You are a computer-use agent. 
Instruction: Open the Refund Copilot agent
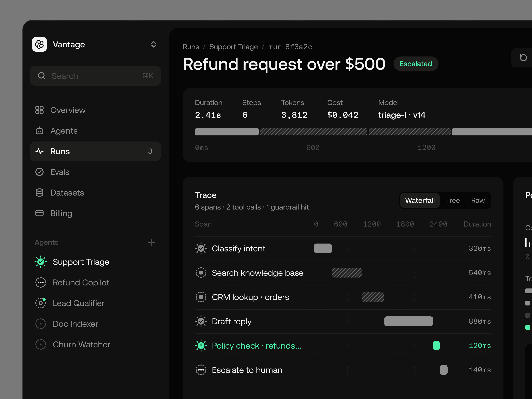coord(95,283)
